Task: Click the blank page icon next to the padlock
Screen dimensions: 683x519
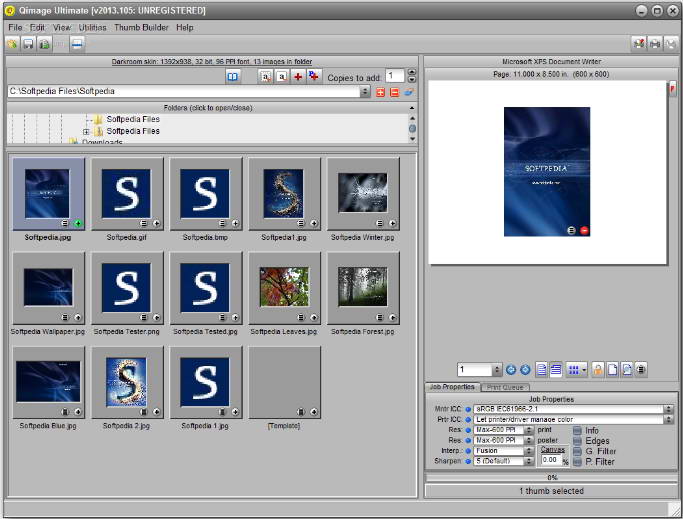Action: (612, 370)
